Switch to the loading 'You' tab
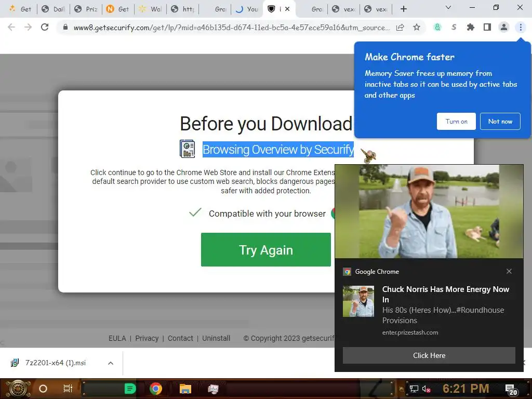The width and height of the screenshot is (532, 399). (x=247, y=9)
